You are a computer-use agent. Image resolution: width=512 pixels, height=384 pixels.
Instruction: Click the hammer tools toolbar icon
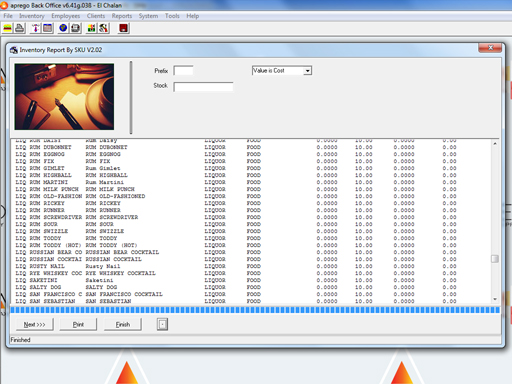103,28
